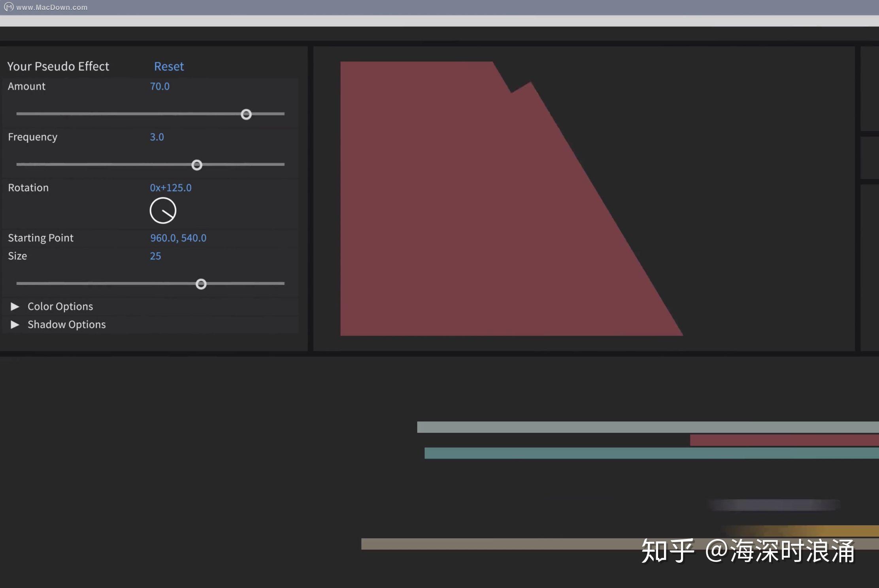Screen dimensions: 879x588
Task: Select the Amount slider handle
Action: click(x=246, y=114)
